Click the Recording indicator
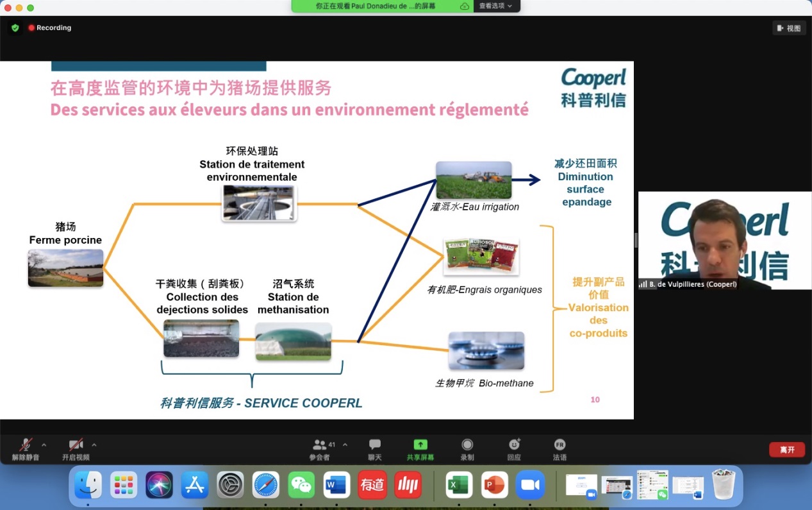The width and height of the screenshot is (812, 510). [50, 28]
